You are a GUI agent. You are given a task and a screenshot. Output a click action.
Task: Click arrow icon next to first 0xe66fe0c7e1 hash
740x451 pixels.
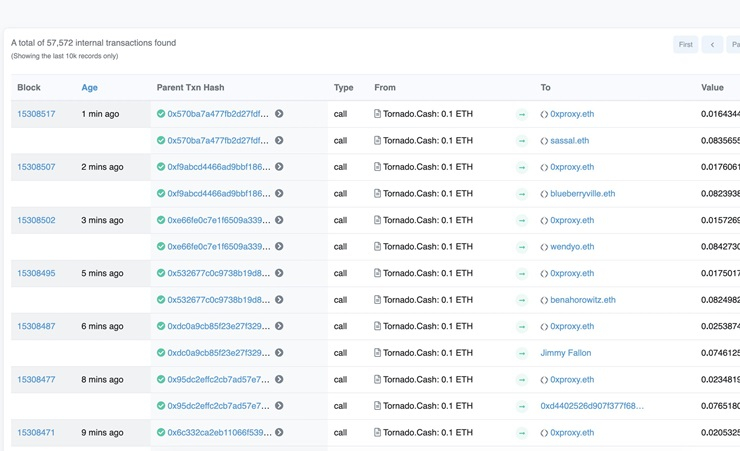pos(279,220)
